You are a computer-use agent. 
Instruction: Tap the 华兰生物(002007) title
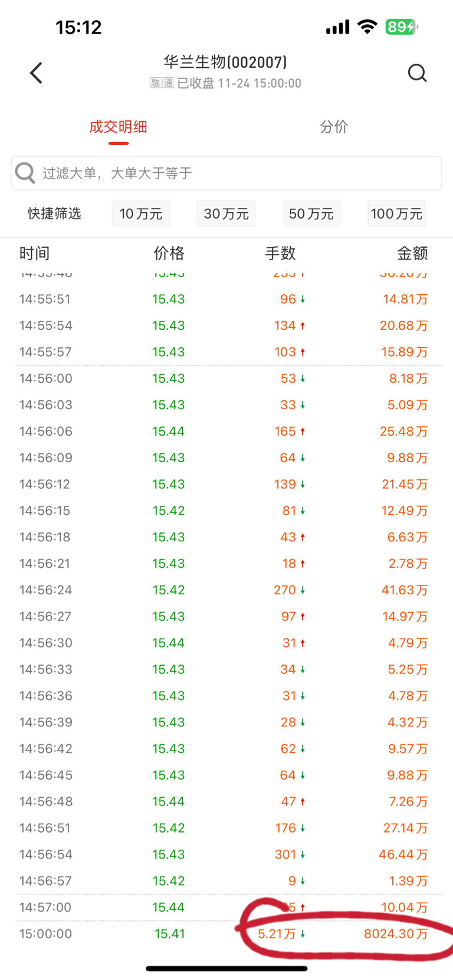(x=225, y=62)
